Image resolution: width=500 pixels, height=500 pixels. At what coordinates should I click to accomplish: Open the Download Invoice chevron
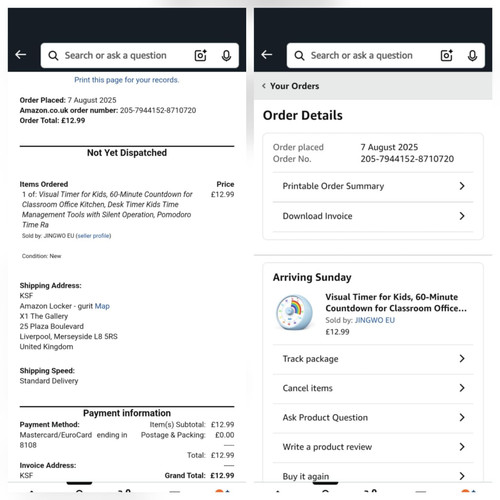[x=462, y=216]
